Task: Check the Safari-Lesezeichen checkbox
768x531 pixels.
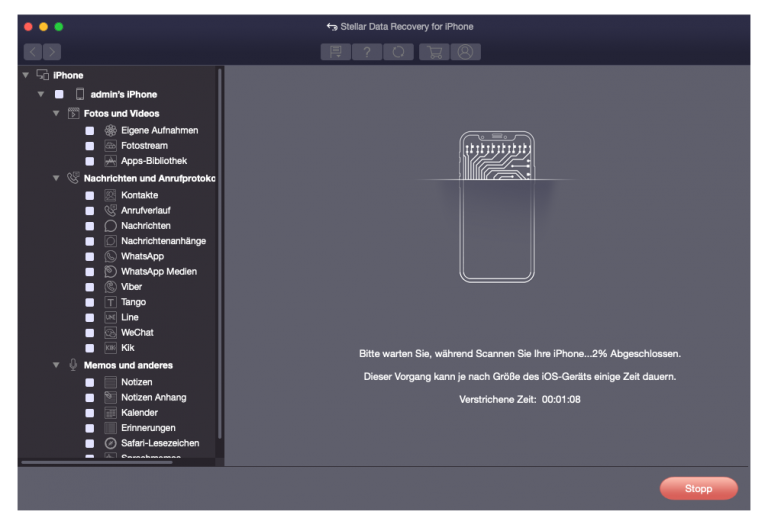Action: point(90,443)
